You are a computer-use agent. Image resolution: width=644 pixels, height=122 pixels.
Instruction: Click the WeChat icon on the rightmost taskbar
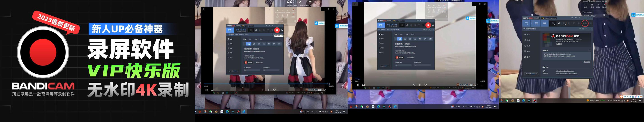507,101
